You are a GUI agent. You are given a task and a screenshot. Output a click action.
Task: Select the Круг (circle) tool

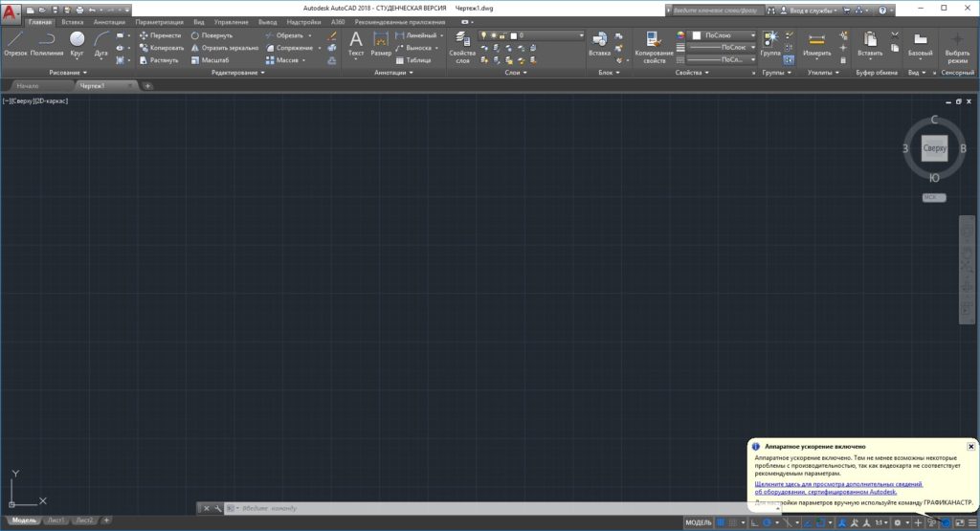coord(77,44)
